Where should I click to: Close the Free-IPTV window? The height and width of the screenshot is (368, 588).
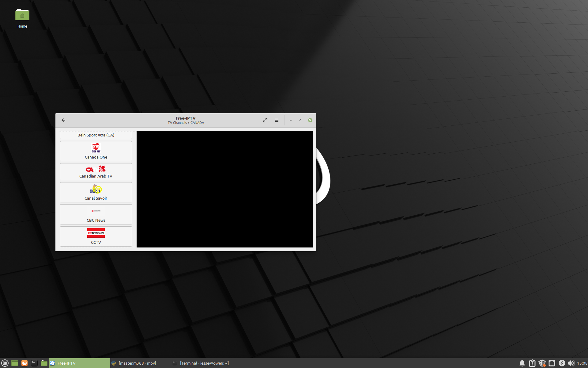pyautogui.click(x=310, y=120)
